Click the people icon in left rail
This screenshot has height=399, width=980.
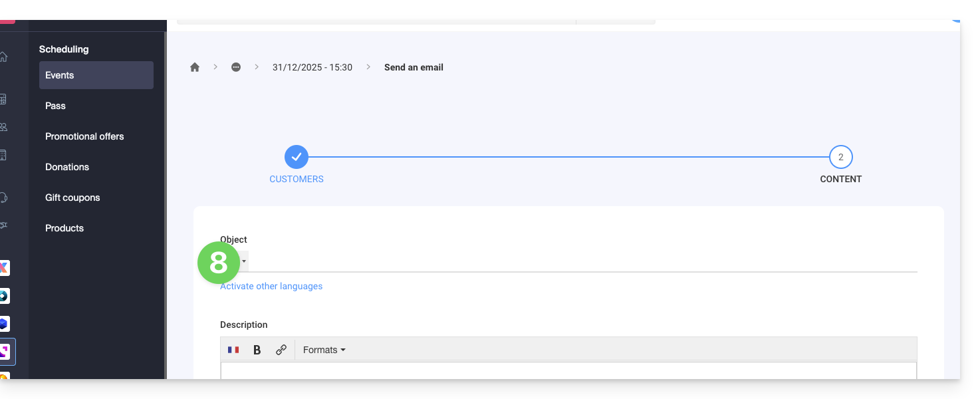point(4,127)
